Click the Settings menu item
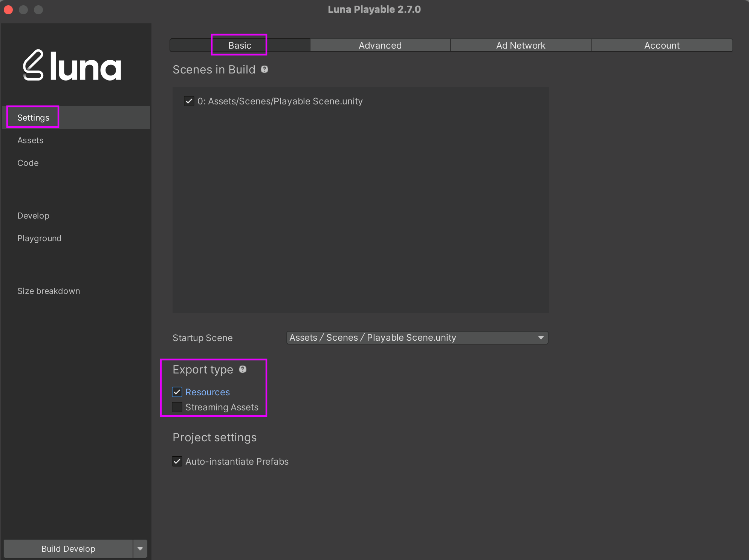This screenshot has width=749, height=560. tap(34, 117)
